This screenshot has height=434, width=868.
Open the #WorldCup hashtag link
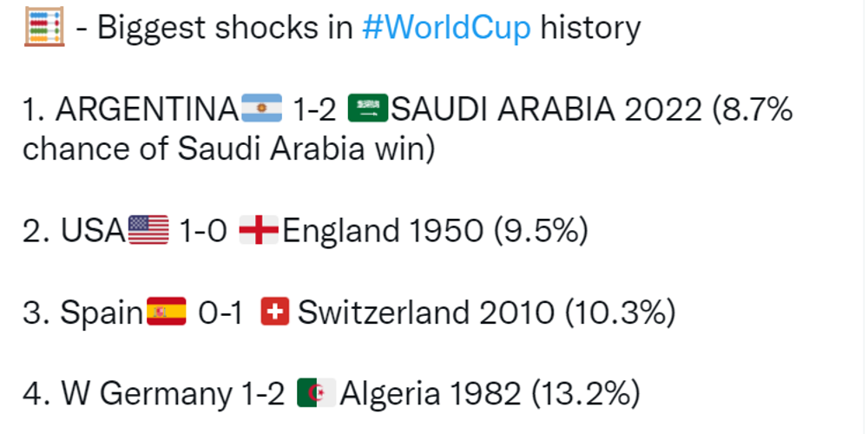tap(446, 28)
